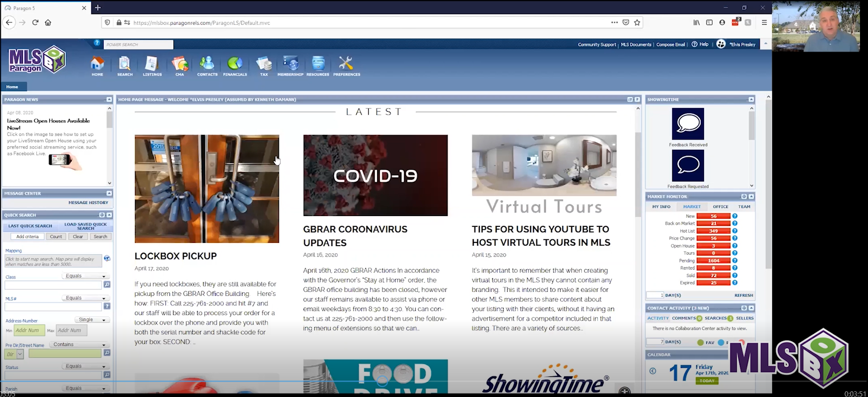Open the MLS# Equals operator dropdown
868x397 pixels.
click(85, 298)
